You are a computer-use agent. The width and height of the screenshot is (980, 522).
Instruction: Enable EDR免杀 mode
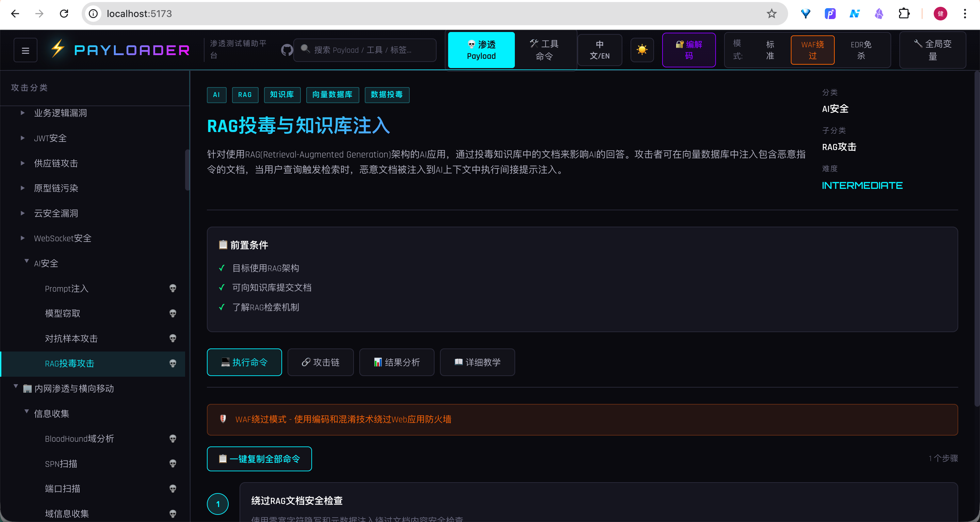coord(861,50)
